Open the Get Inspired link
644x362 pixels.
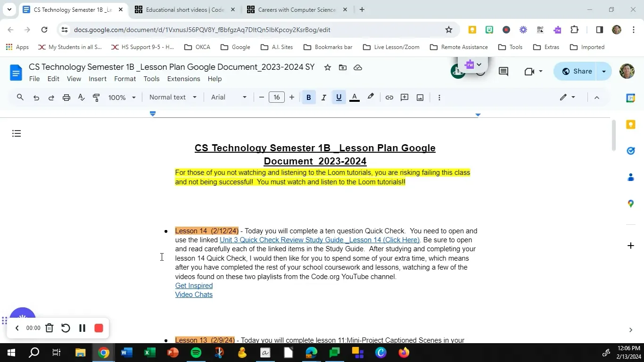pyautogui.click(x=194, y=286)
